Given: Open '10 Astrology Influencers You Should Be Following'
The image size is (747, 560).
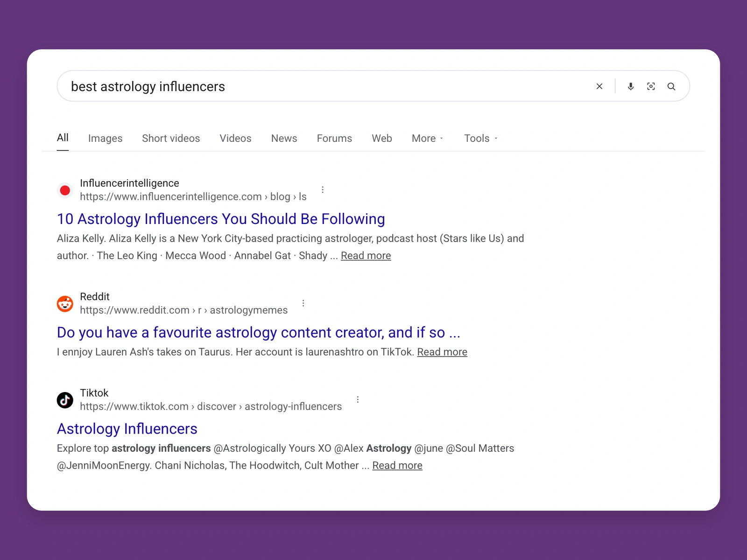Looking at the screenshot, I should [221, 219].
